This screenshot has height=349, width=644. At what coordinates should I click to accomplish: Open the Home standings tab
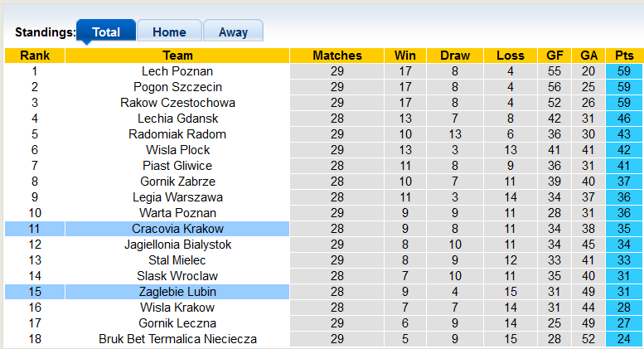point(169,32)
